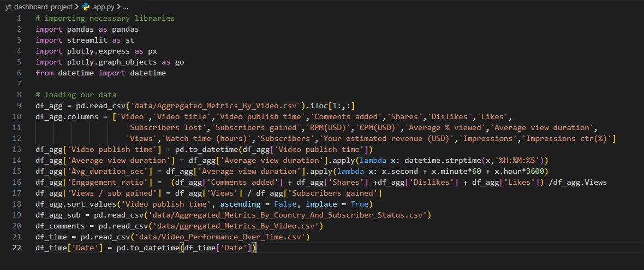Screen dimensions: 644x270
Task: Click gutter line number 1
Action: coord(19,19)
